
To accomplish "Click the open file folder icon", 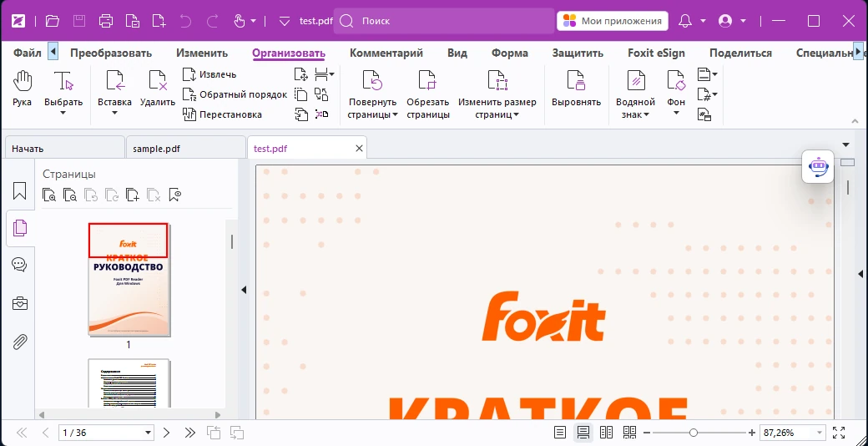I will click(52, 21).
